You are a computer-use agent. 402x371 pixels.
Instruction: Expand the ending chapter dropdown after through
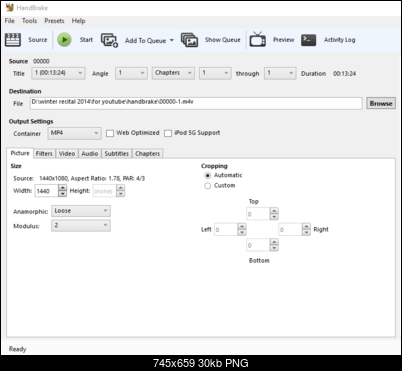click(x=280, y=73)
